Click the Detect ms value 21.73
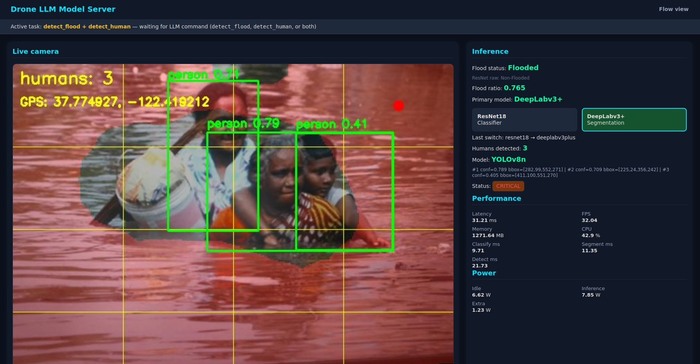The image size is (700, 364). point(479,266)
